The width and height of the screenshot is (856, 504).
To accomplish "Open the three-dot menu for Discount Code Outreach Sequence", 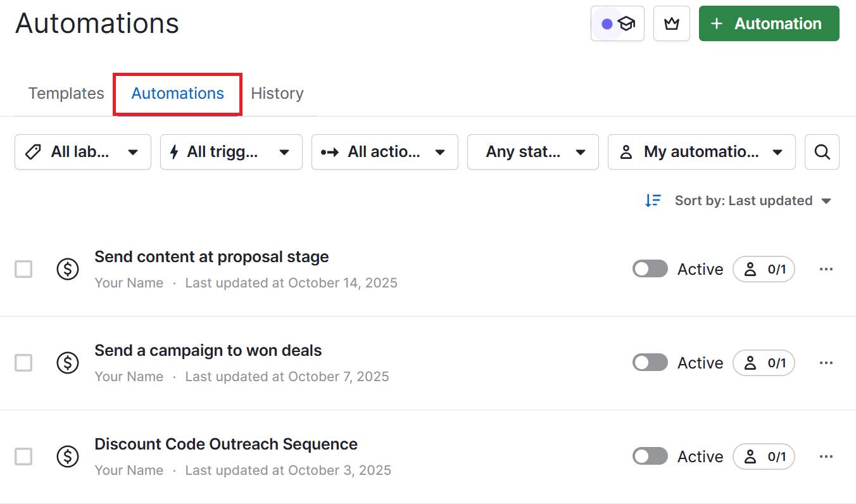I will coord(826,457).
